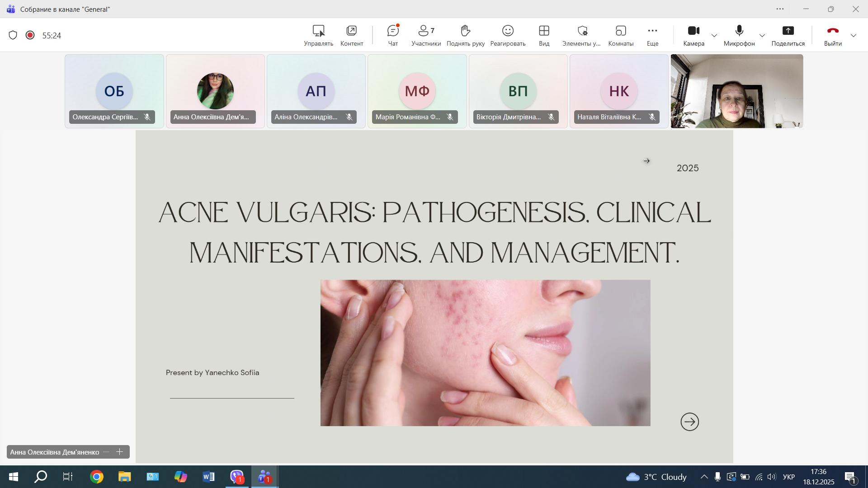This screenshot has width=868, height=488.
Task: Expand the camera options dropdown arrow
Action: click(714, 36)
